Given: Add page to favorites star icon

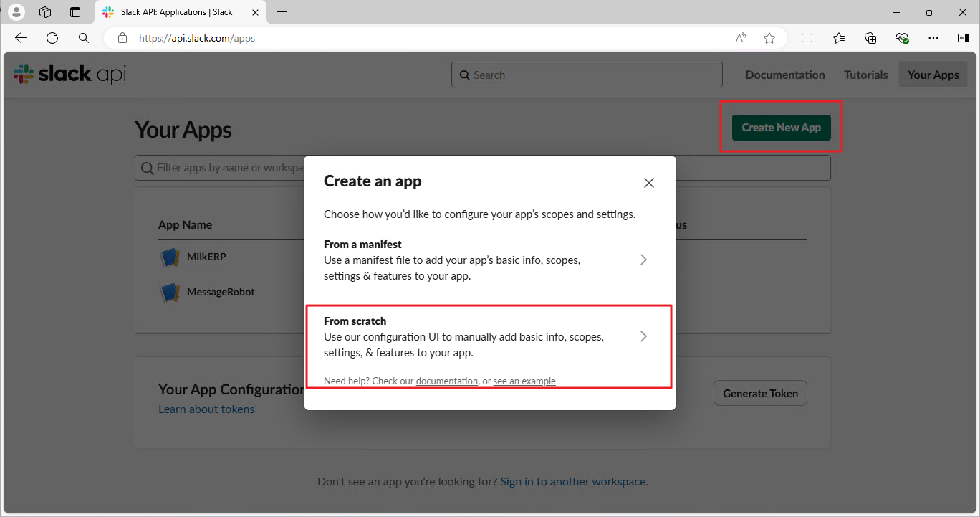Looking at the screenshot, I should click(x=769, y=38).
